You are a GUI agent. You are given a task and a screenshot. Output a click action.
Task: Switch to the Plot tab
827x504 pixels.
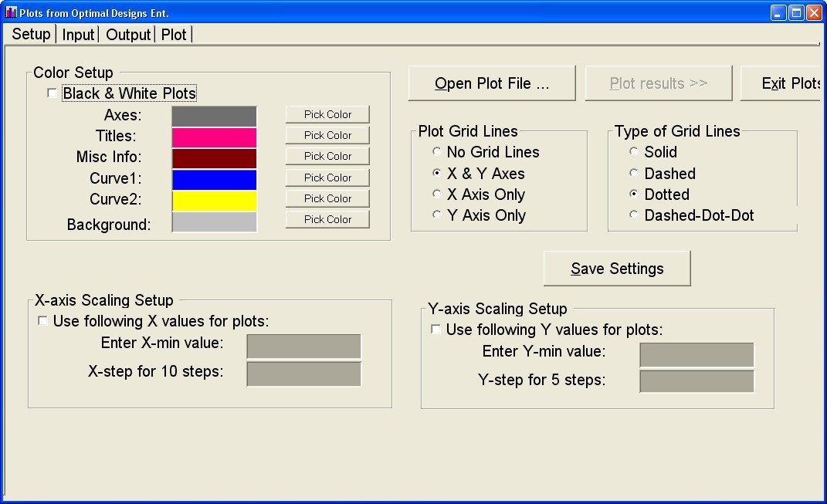(174, 35)
